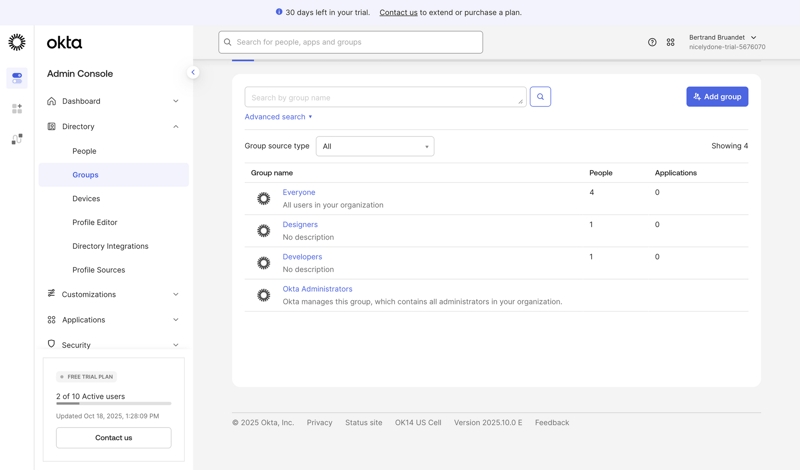Focus the people, apps and groups search box
The height and width of the screenshot is (470, 800).
[351, 42]
